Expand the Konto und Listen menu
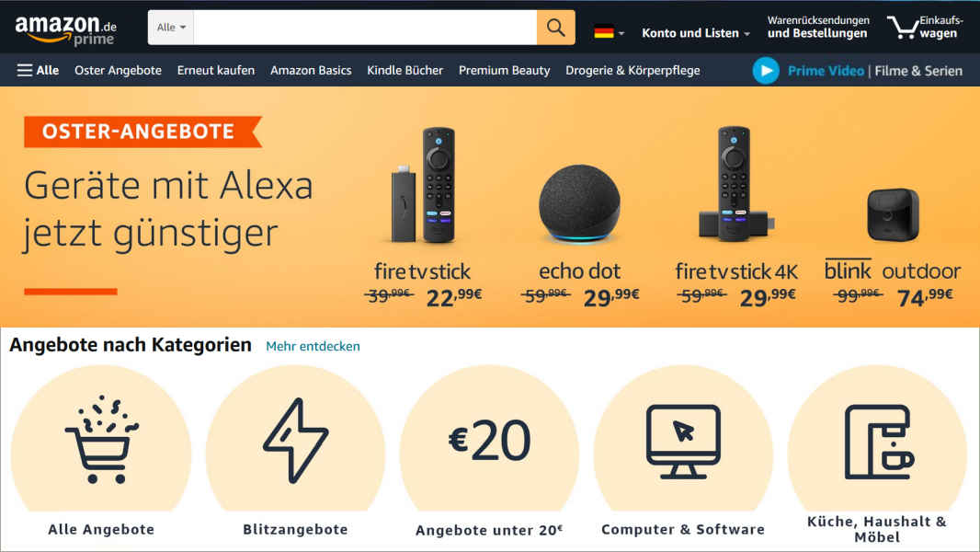 point(696,33)
